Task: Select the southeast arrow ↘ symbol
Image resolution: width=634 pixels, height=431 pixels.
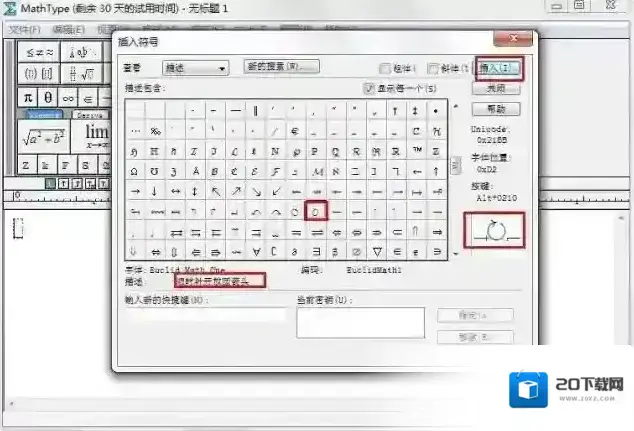Action: [x=256, y=191]
